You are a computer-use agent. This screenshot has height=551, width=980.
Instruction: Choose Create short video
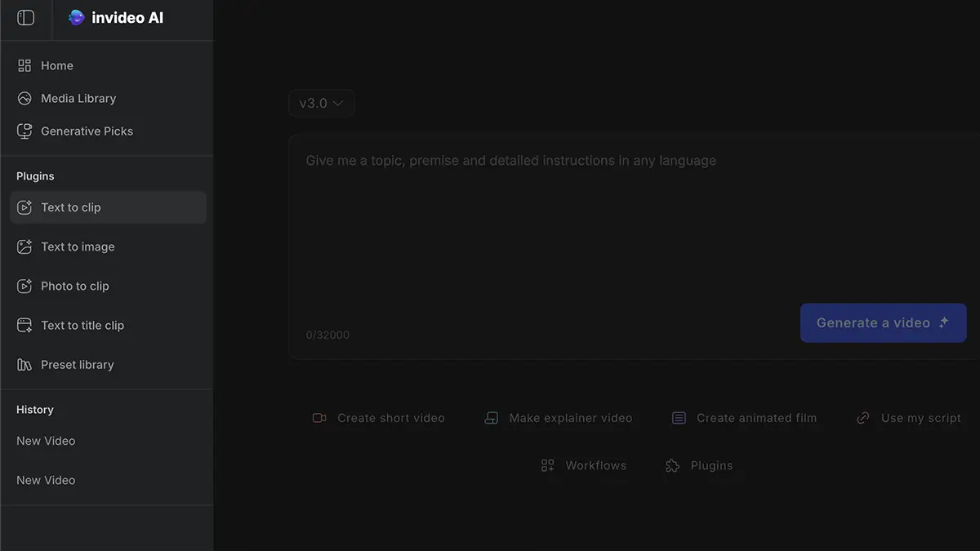click(x=379, y=418)
